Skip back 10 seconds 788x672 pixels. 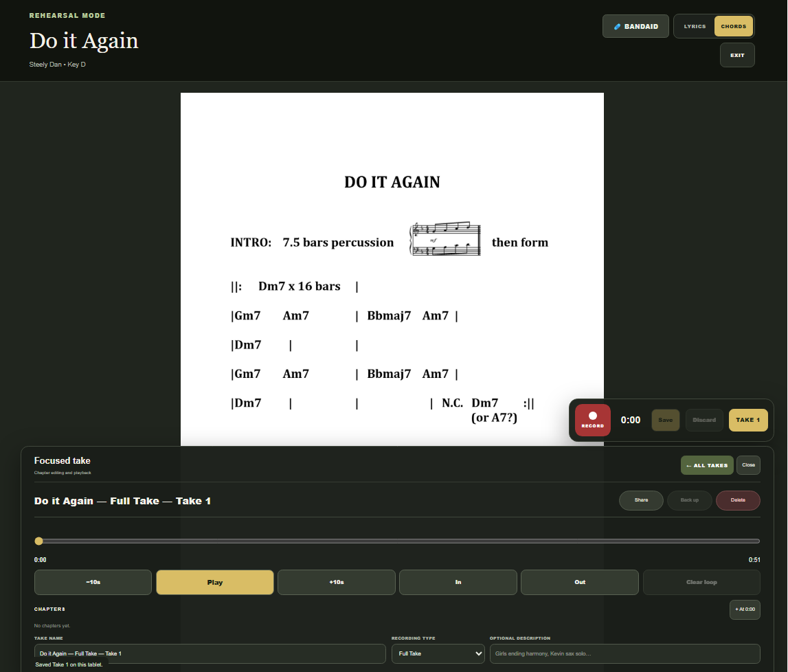pos(93,582)
